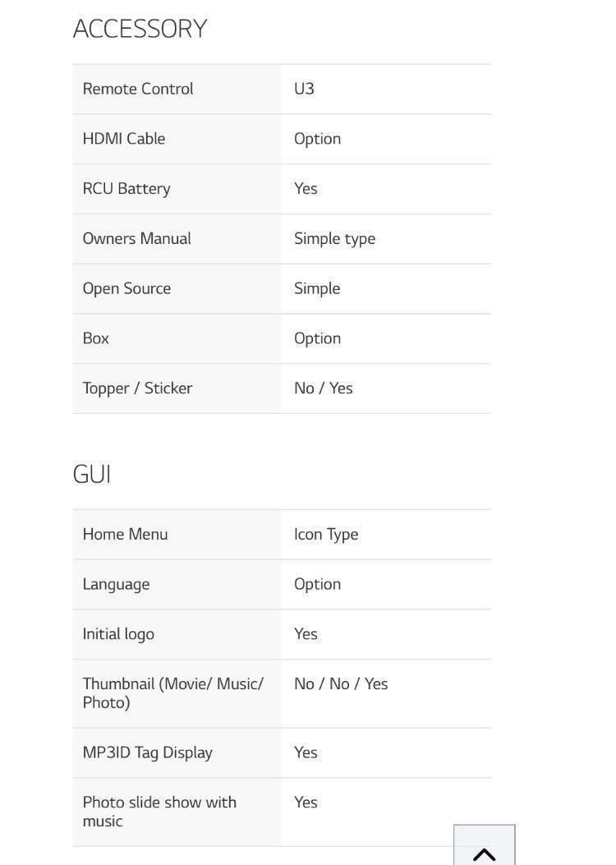Click the GUI section heading
This screenshot has width=616, height=865.
[92, 474]
